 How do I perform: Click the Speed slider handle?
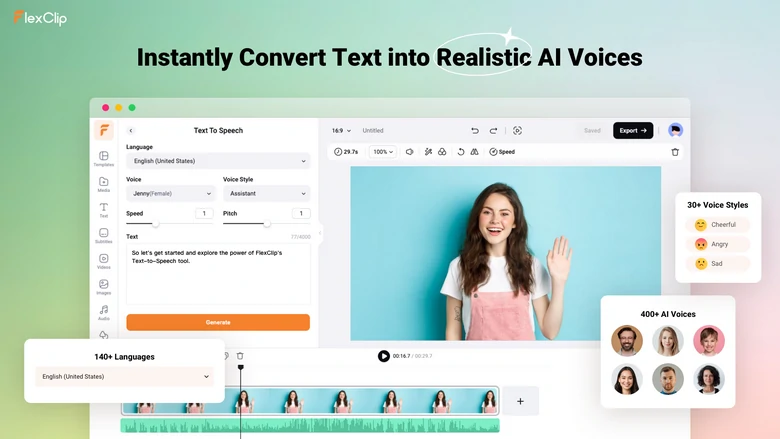[156, 224]
